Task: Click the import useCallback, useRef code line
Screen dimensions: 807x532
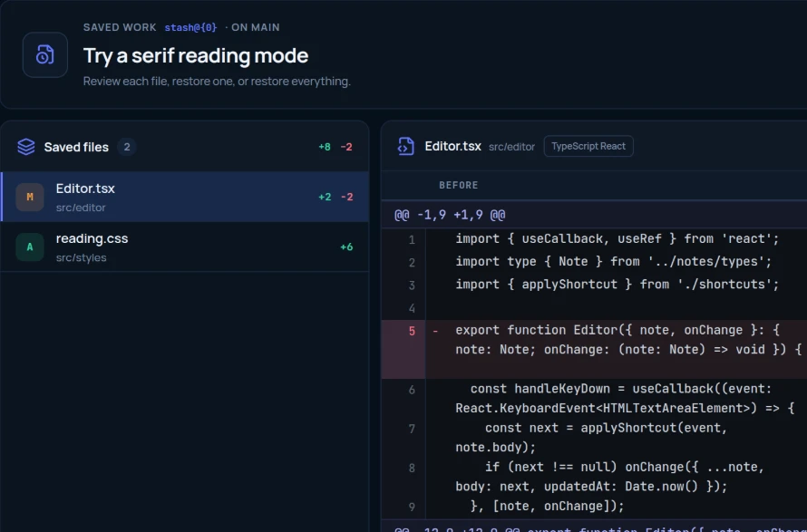Action: coord(617,238)
